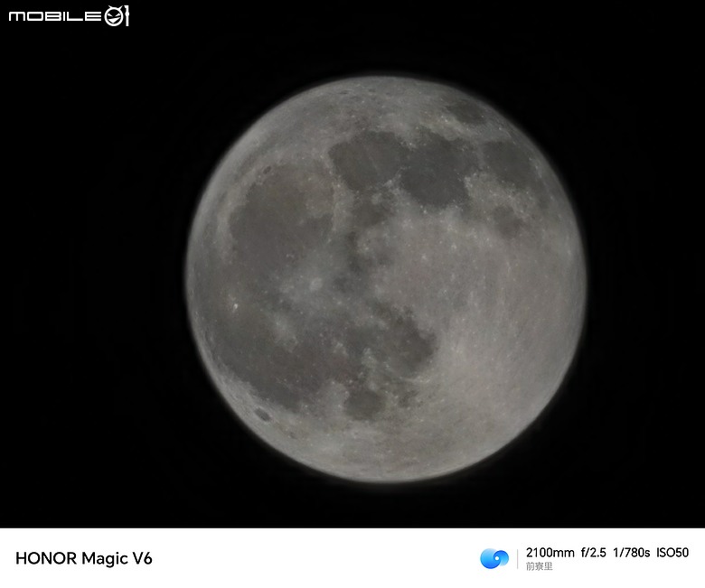Select the "HONOR Magic V6" device label

click(x=84, y=558)
